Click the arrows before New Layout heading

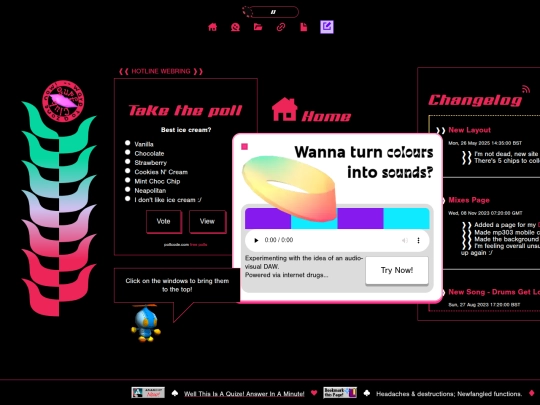tap(440, 131)
